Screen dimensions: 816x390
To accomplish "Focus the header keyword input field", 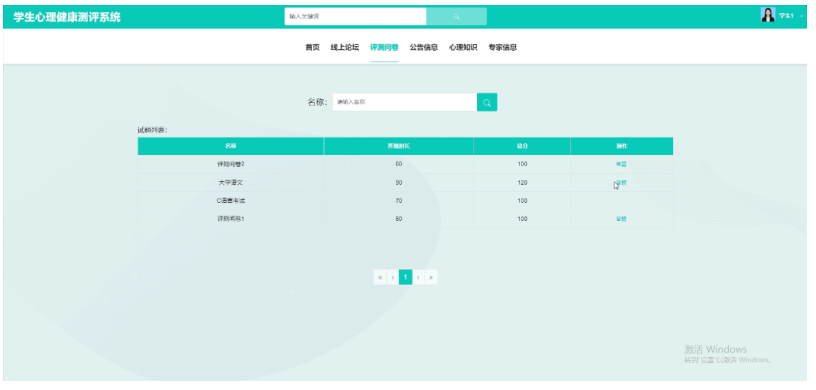I will tap(355, 17).
